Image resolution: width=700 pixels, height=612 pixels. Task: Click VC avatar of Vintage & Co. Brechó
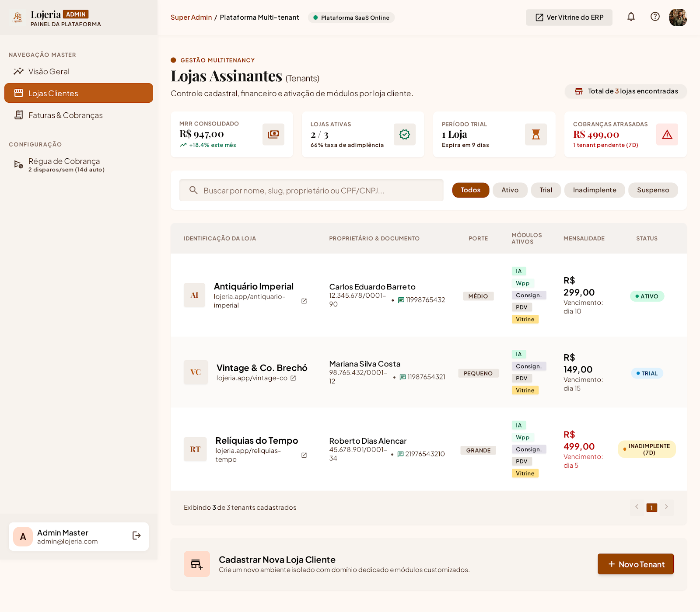coord(196,372)
